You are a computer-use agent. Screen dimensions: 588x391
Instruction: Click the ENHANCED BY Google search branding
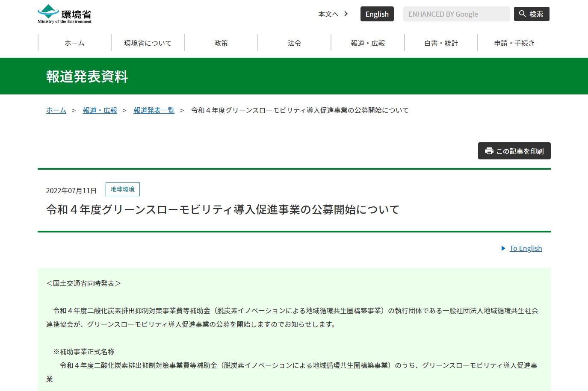pos(443,14)
